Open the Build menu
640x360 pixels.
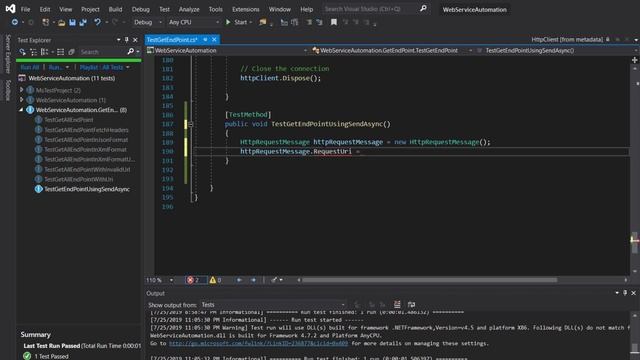click(x=115, y=9)
